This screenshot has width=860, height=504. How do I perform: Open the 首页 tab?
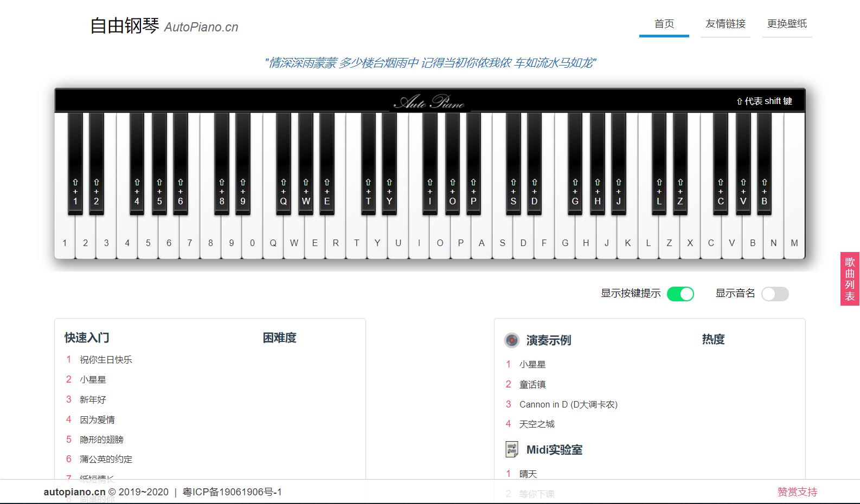tap(664, 24)
